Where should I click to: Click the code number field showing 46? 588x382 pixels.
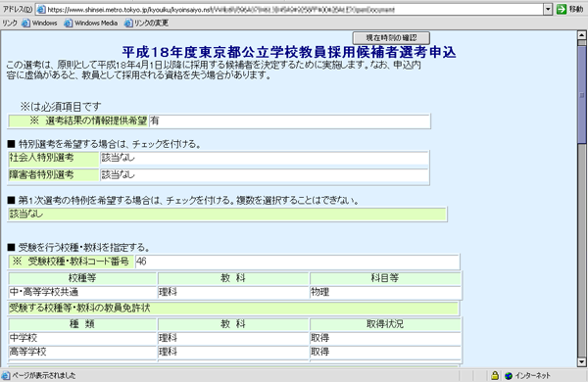297,262
